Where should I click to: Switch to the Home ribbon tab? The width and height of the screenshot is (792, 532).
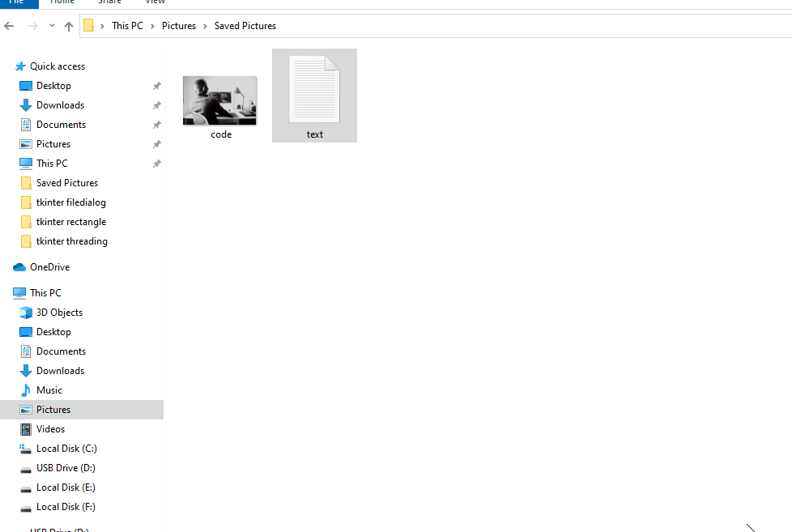tap(62, 3)
